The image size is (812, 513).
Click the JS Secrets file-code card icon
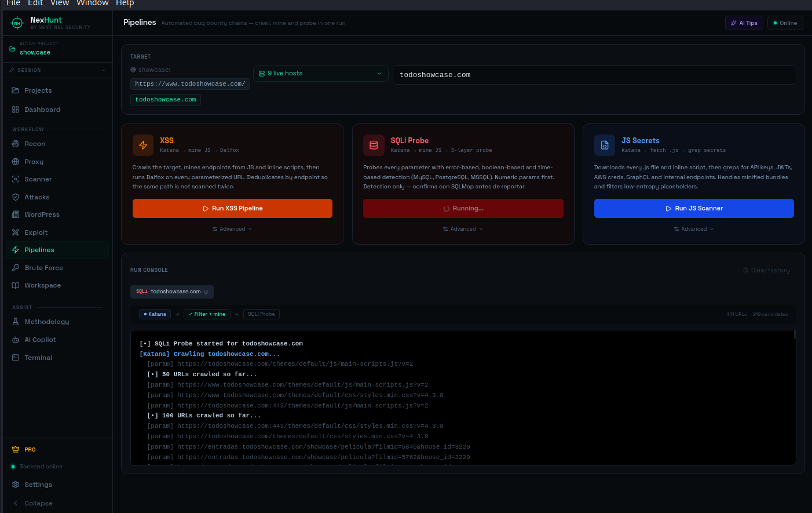click(x=605, y=145)
